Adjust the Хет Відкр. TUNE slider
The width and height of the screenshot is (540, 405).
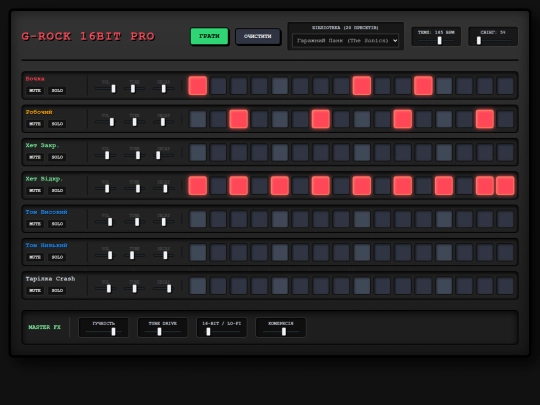click(134, 189)
